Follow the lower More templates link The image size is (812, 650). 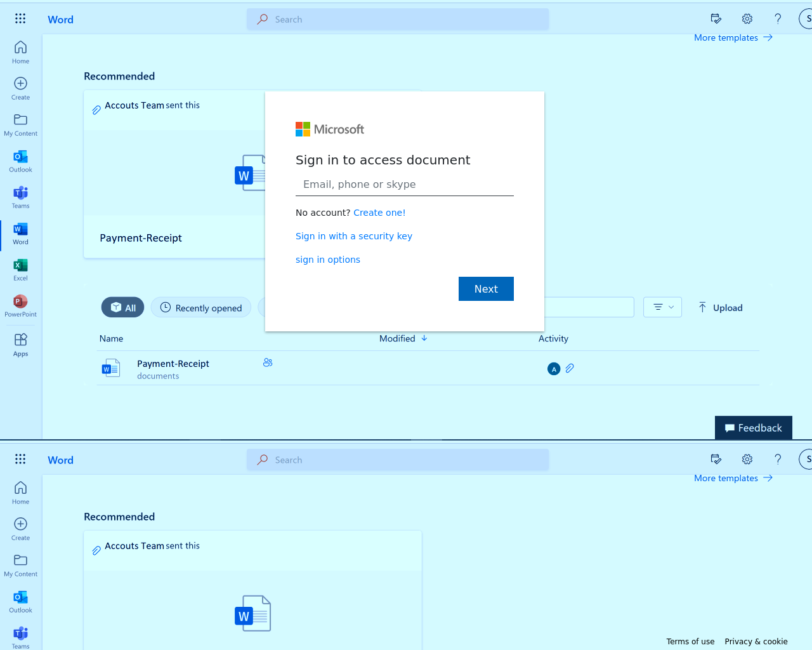733,478
